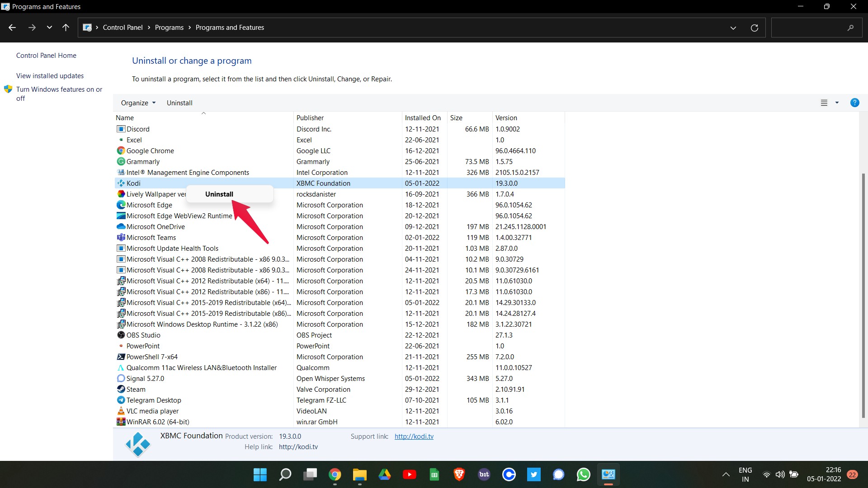Click Control Panel Home link
This screenshot has height=488, width=868.
point(46,55)
